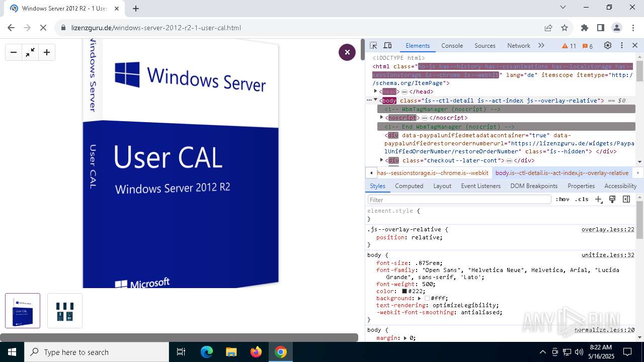
Task: Stop loading the page
Action: (x=43, y=28)
